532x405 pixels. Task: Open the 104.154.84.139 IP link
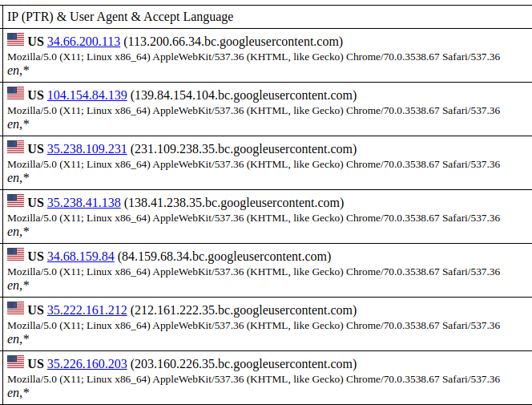coord(87,95)
